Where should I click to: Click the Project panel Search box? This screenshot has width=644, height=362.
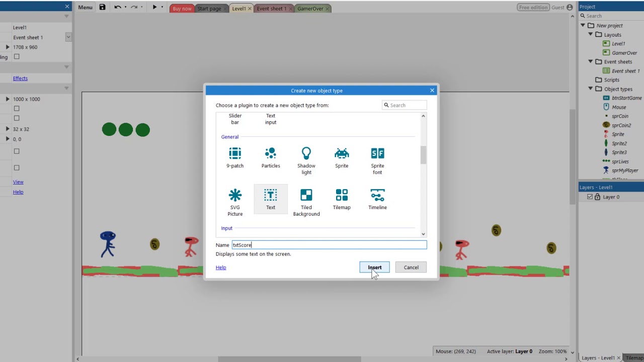(x=611, y=16)
